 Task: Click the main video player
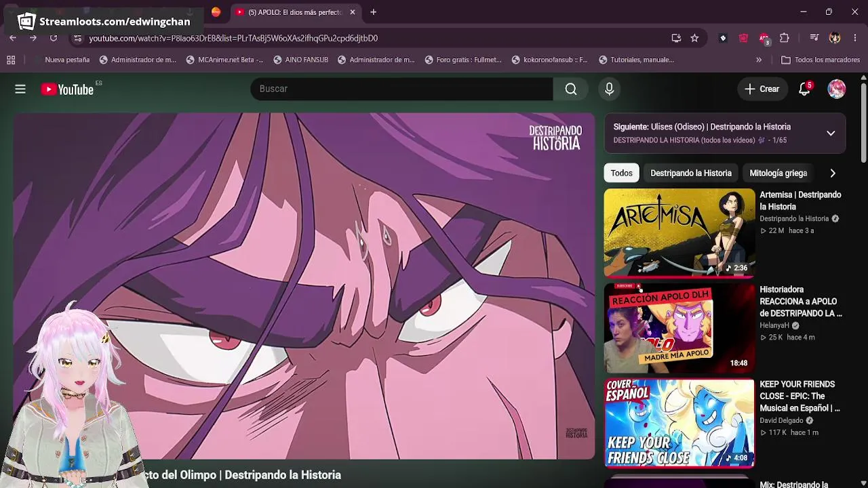304,286
